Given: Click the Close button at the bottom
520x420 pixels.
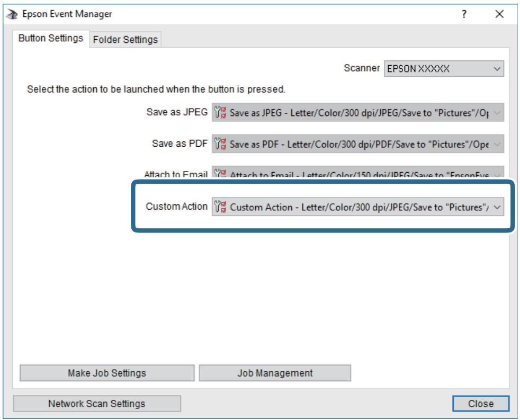Looking at the screenshot, I should click(480, 404).
